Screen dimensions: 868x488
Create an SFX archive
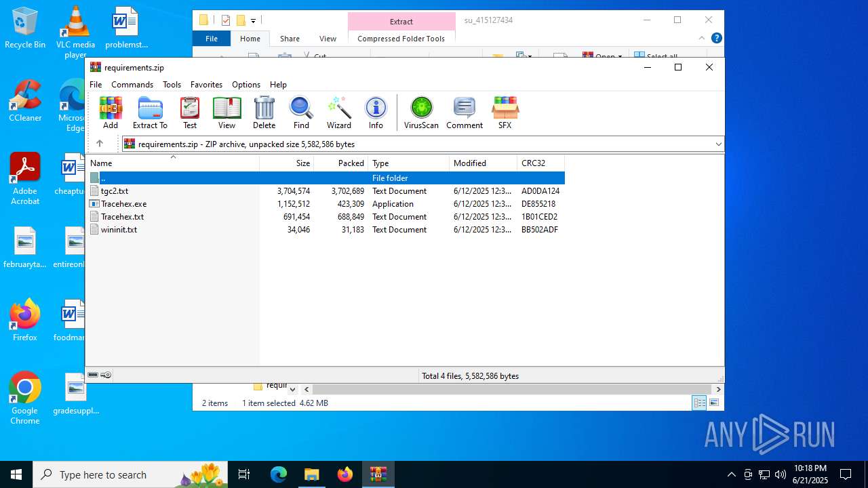(x=505, y=113)
